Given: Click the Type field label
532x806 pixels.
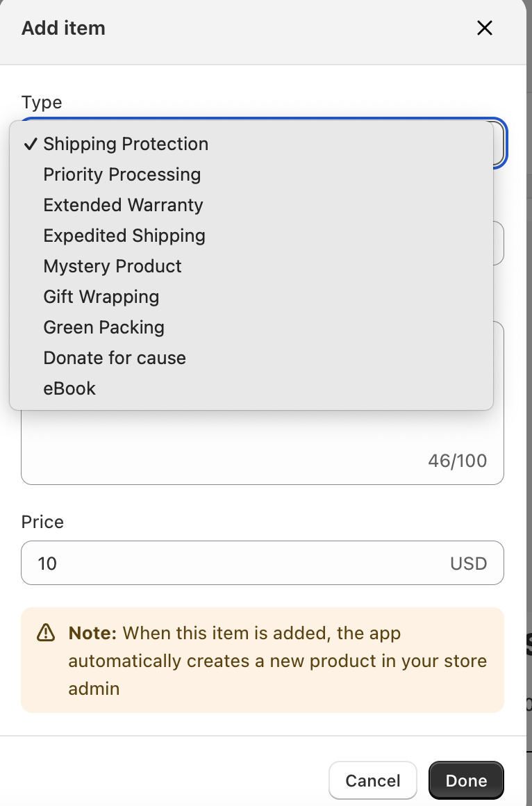Looking at the screenshot, I should pos(42,102).
